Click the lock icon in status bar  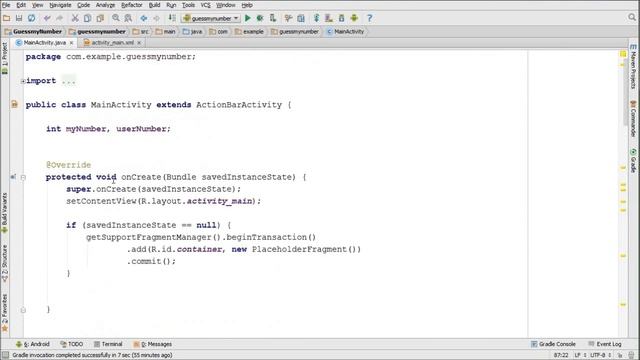click(x=620, y=355)
